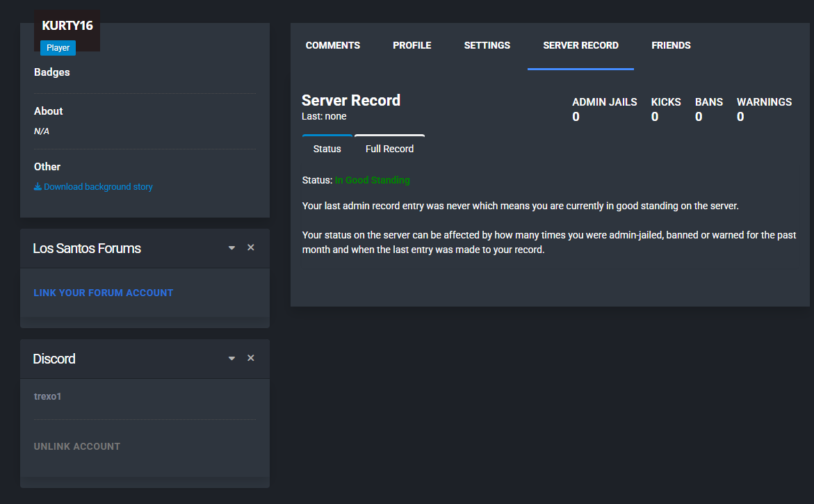Switch to the Profile tab
This screenshot has height=504, width=814.
tap(412, 45)
